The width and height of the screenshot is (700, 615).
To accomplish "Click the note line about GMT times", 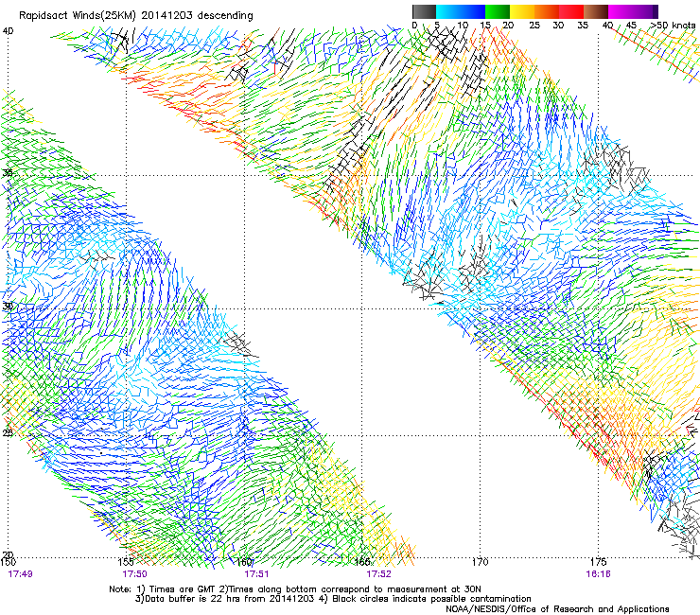I will pyautogui.click(x=295, y=589).
